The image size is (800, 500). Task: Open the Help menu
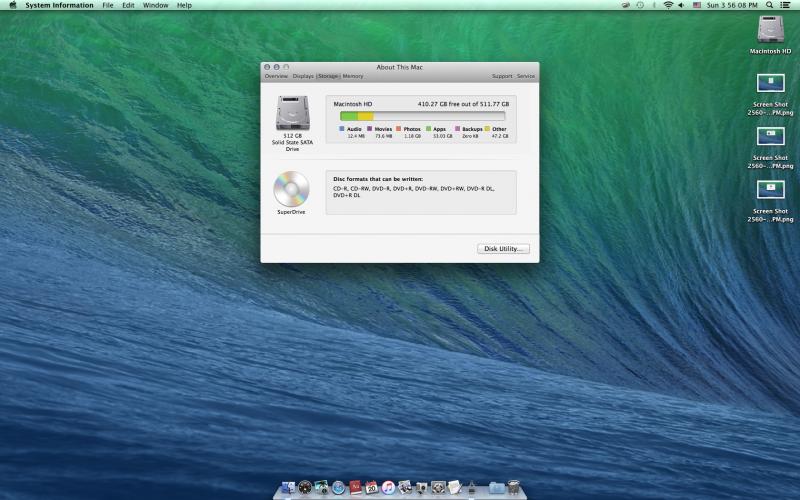(184, 5)
